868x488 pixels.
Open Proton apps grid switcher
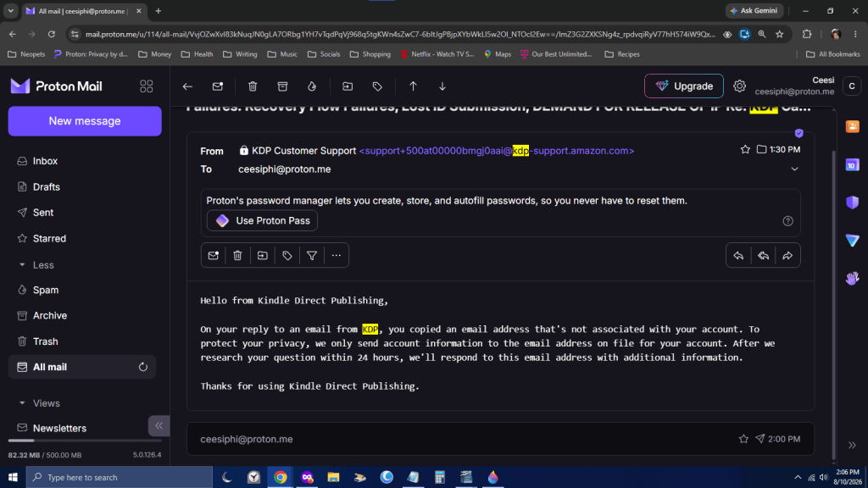click(x=146, y=86)
